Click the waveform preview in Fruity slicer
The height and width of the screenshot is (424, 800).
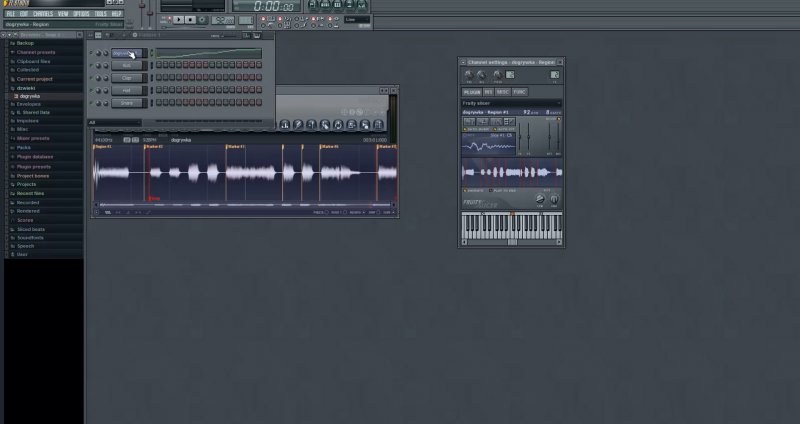coord(510,171)
